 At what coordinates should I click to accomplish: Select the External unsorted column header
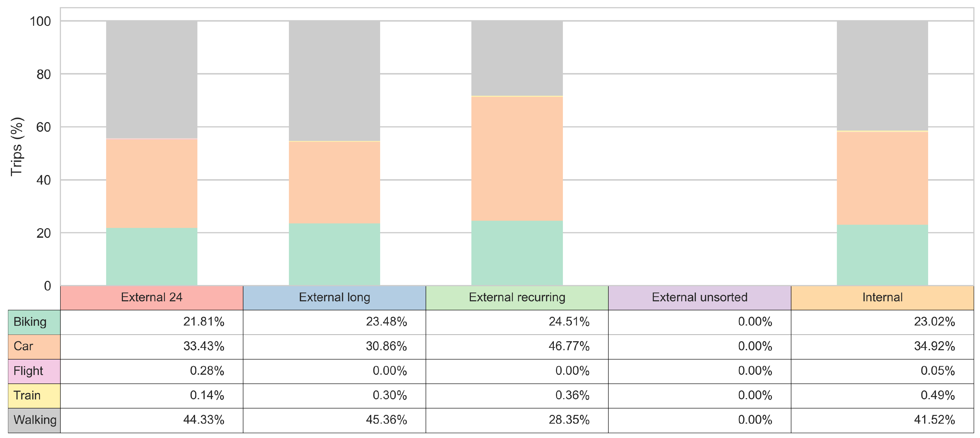coord(699,297)
